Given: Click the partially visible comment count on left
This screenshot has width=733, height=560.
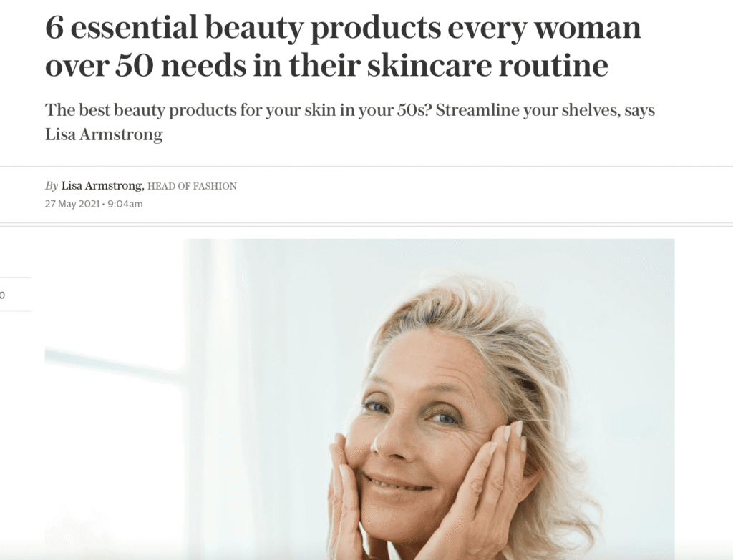Looking at the screenshot, I should 2,295.
